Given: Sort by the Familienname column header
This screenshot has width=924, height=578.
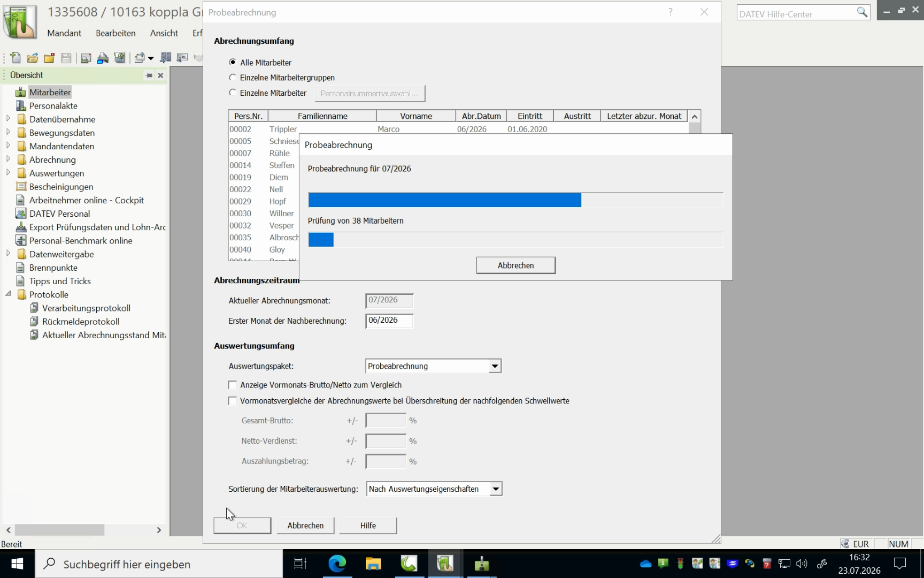Looking at the screenshot, I should [322, 116].
